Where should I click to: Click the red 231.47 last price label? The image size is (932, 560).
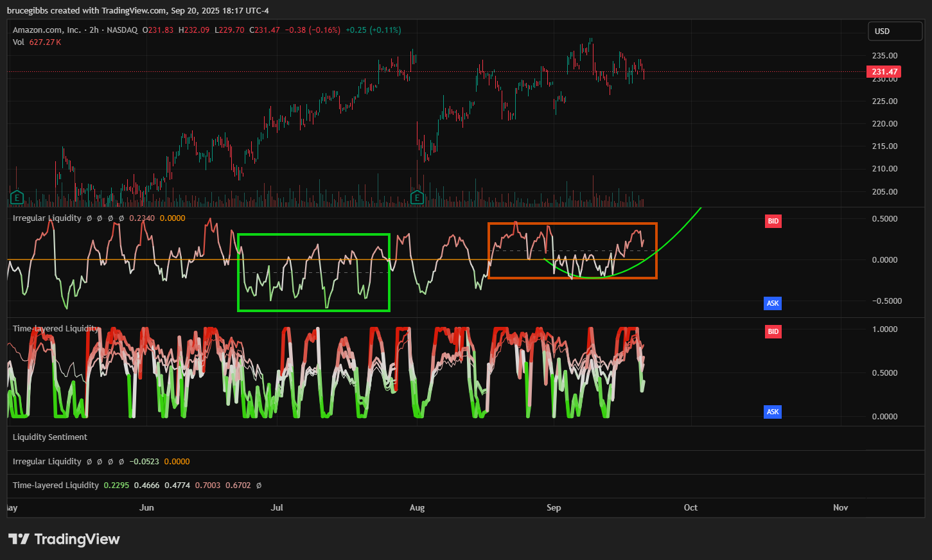[x=884, y=71]
